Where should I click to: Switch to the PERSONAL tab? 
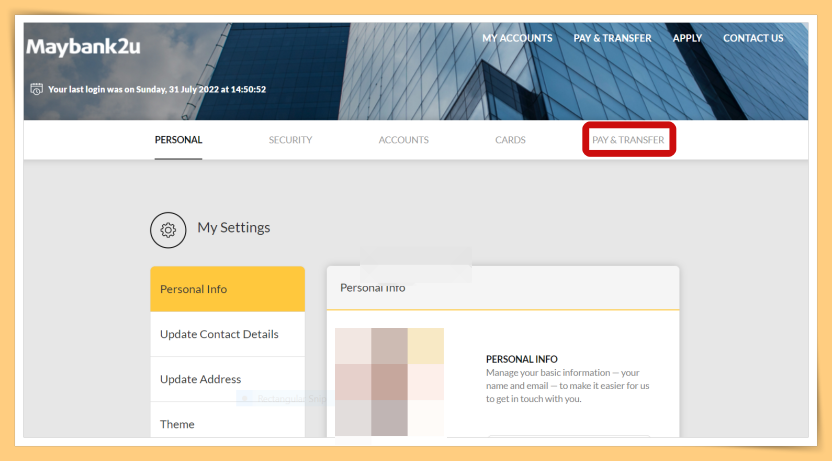(x=178, y=140)
